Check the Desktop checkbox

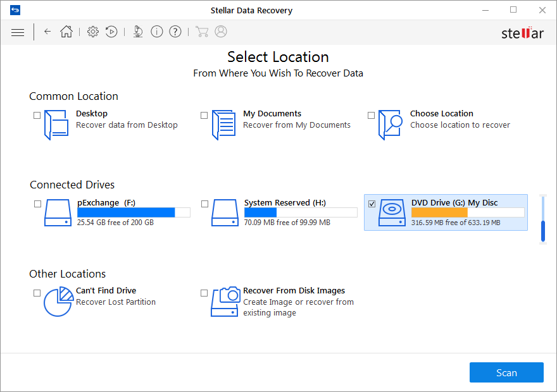click(37, 115)
